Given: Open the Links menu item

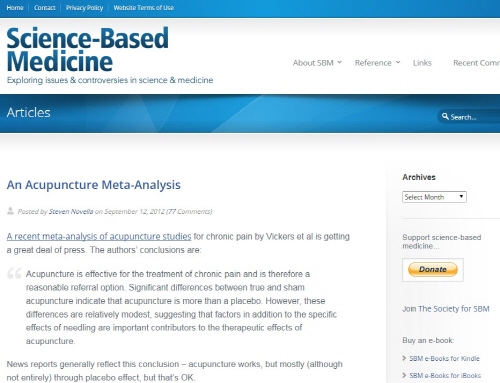Looking at the screenshot, I should click(422, 63).
